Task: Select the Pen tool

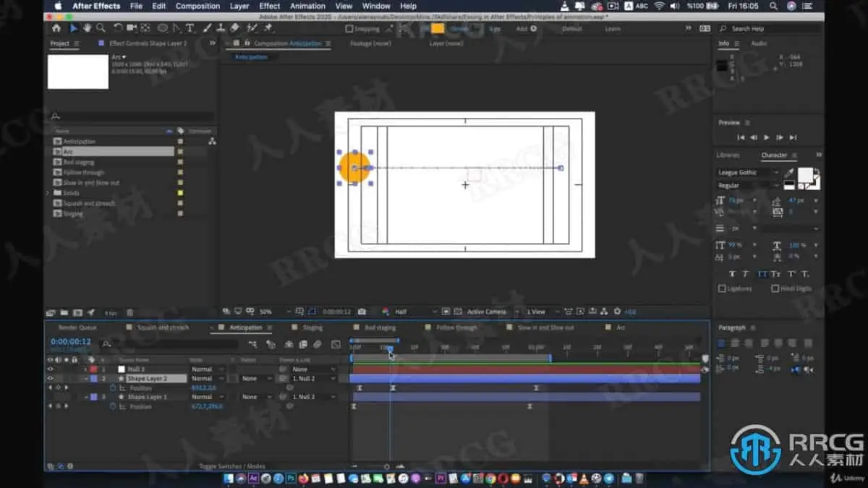Action: tap(177, 28)
